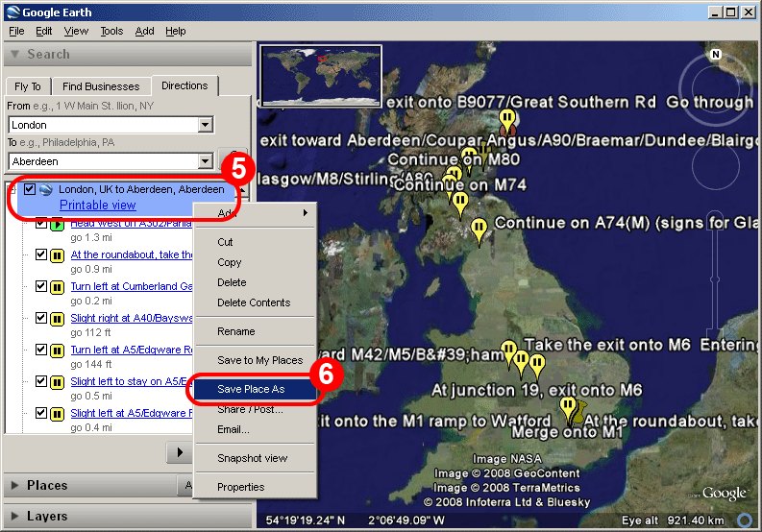Choose Save Place As in context menu
Screen dimensions: 762x532
point(256,389)
